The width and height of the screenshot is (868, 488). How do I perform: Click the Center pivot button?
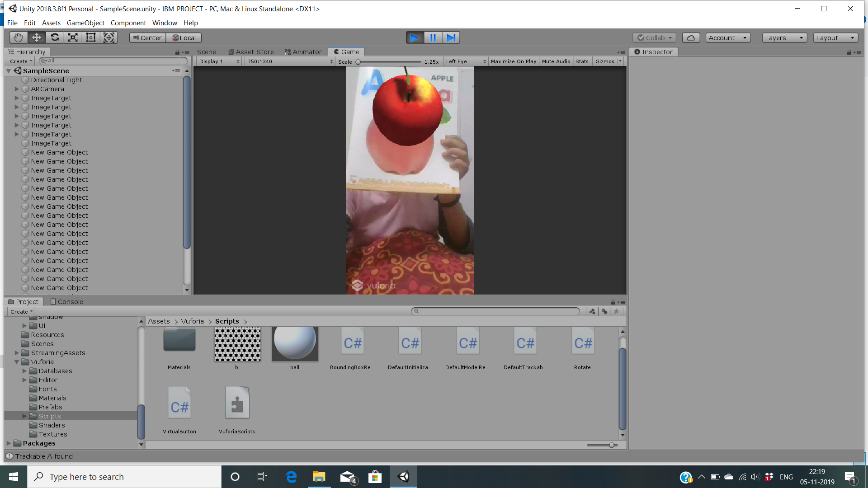coord(147,38)
